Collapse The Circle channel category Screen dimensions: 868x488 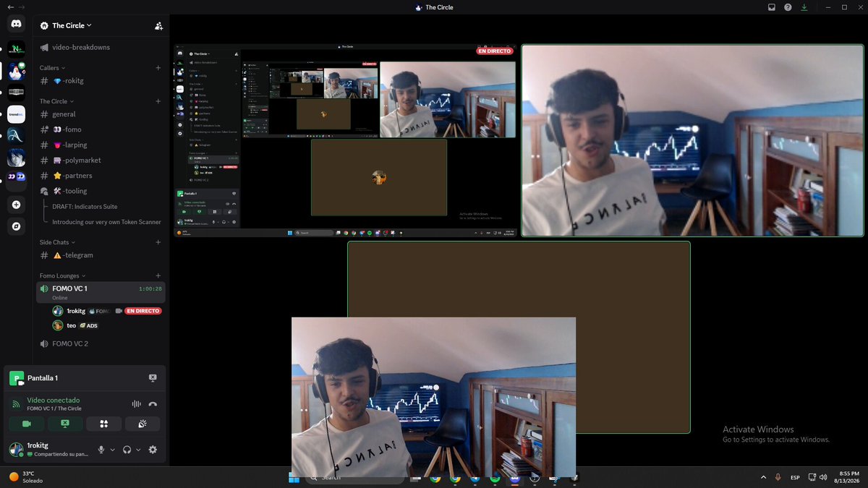click(57, 101)
